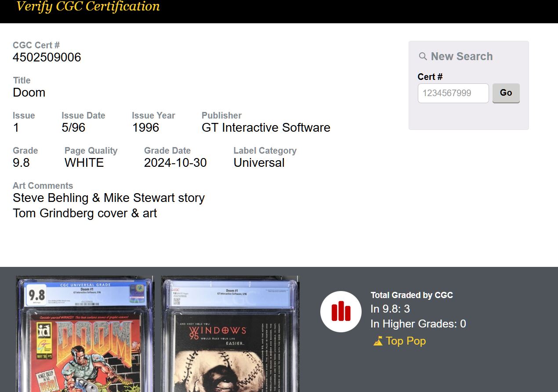The height and width of the screenshot is (392, 558).
Task: Click the Title field showing Doom
Action: [29, 93]
